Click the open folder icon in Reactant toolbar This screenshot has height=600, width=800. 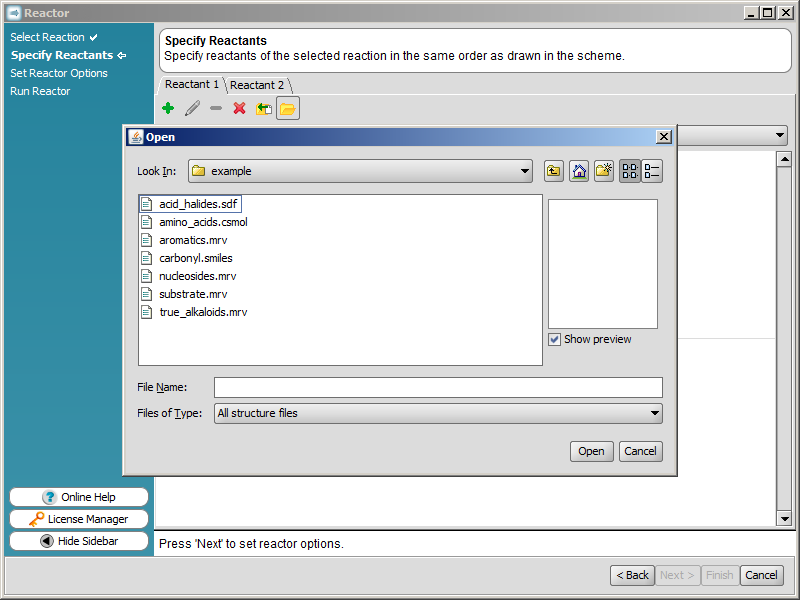coord(287,109)
